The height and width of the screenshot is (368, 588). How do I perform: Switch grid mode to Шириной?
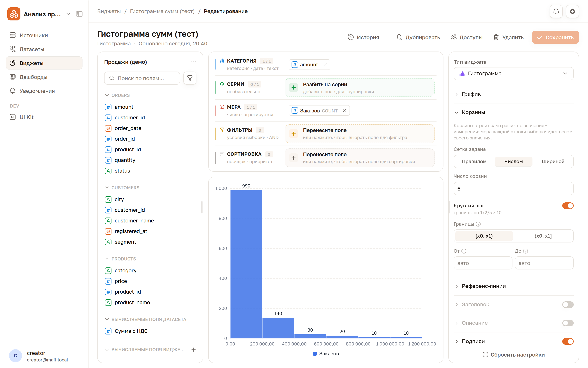point(553,161)
